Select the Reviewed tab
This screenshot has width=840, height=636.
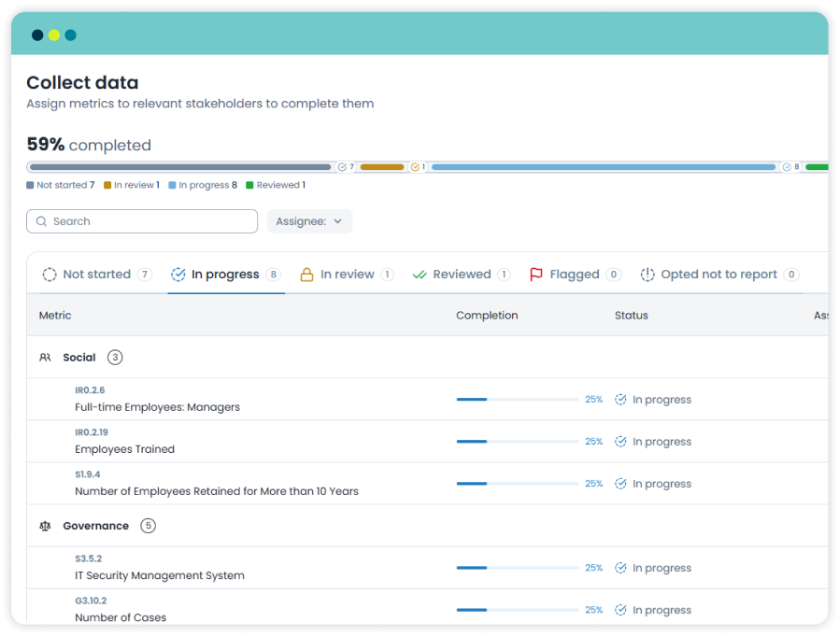[x=462, y=275]
